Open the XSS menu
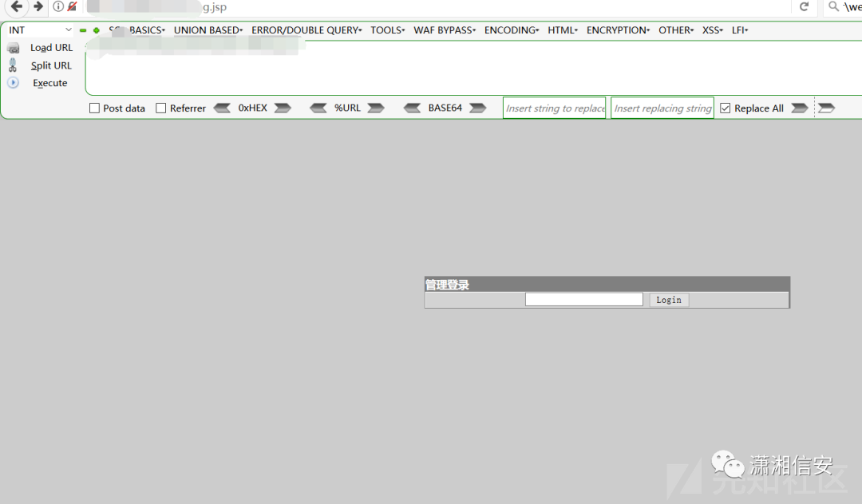Viewport: 862px width, 504px height. point(713,30)
